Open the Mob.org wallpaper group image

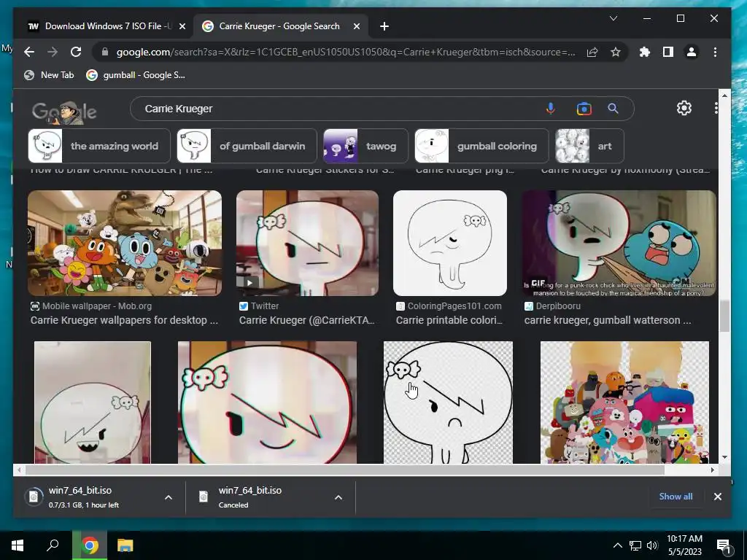coord(125,243)
